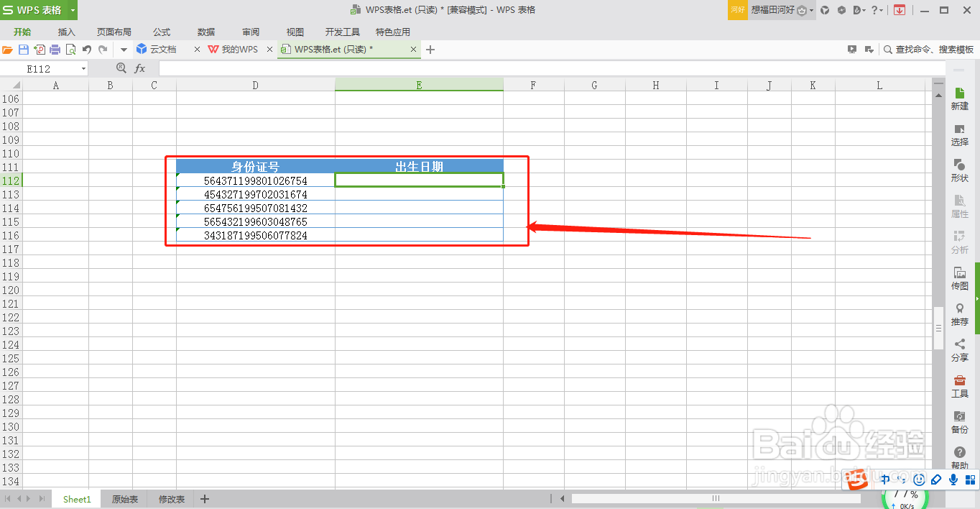Open print preview icon
Image resolution: width=980 pixels, height=509 pixels.
(x=71, y=50)
